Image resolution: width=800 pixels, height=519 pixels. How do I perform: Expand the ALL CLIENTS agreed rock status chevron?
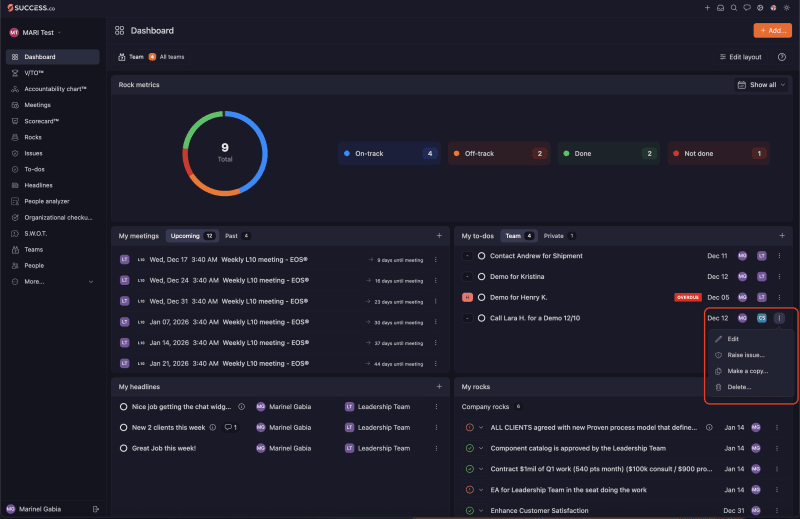[x=481, y=428]
